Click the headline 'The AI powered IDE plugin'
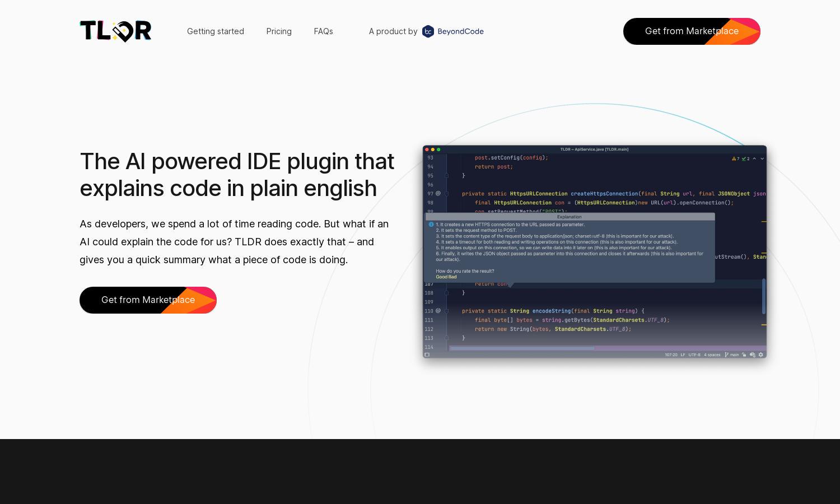Image resolution: width=840 pixels, height=504 pixels. click(x=237, y=175)
